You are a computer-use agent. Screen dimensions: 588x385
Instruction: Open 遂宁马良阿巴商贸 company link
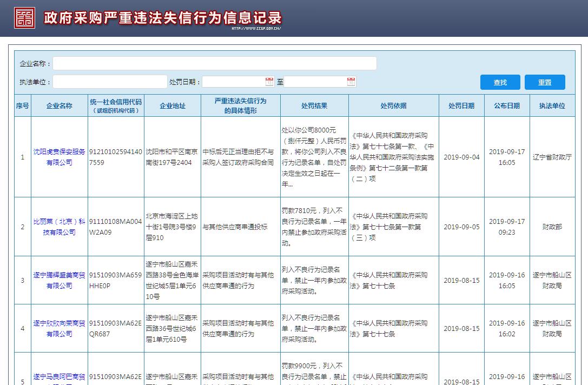(x=59, y=376)
